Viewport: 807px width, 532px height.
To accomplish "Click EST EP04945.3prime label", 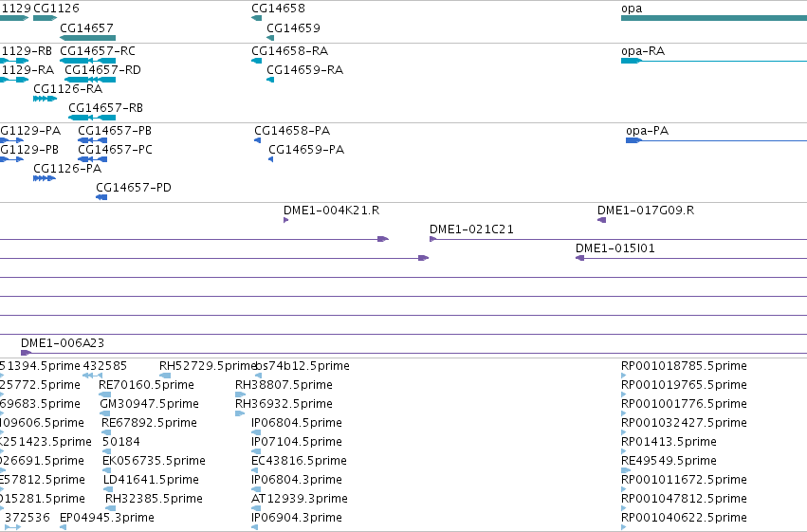I will point(107,518).
